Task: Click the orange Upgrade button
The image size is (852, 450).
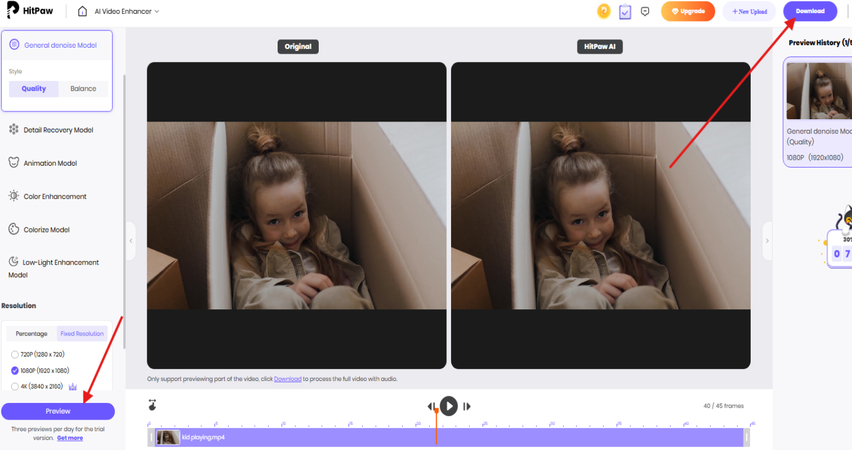Action: pos(688,11)
